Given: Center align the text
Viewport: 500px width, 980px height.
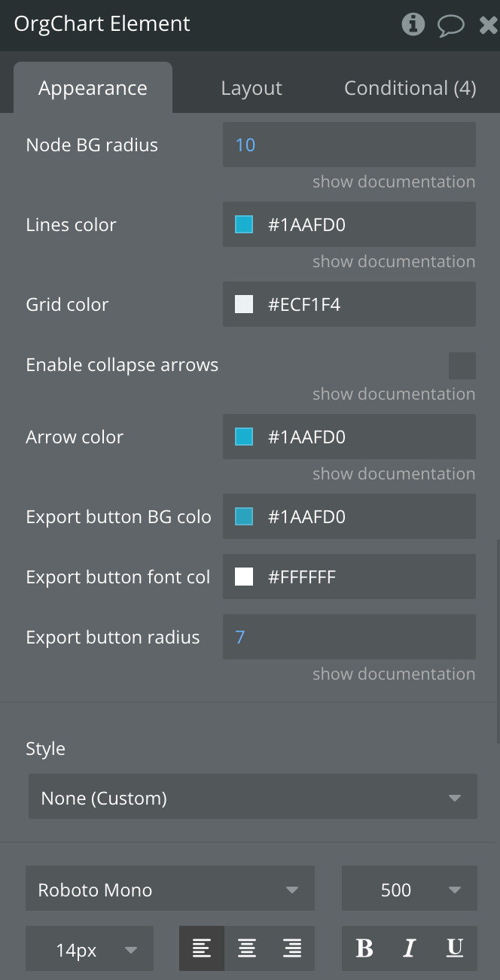Looking at the screenshot, I should (247, 948).
